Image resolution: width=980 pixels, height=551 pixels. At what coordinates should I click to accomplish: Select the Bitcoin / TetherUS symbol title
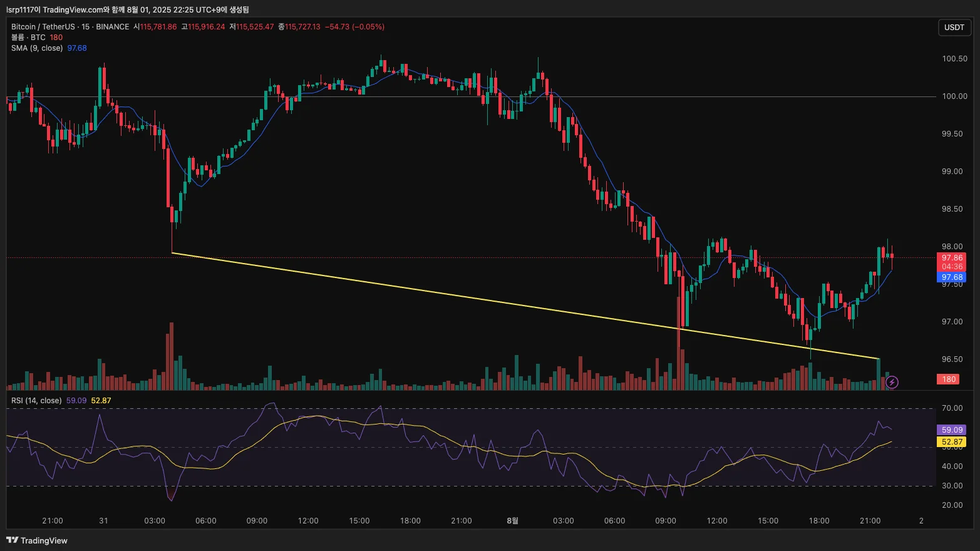tap(43, 27)
